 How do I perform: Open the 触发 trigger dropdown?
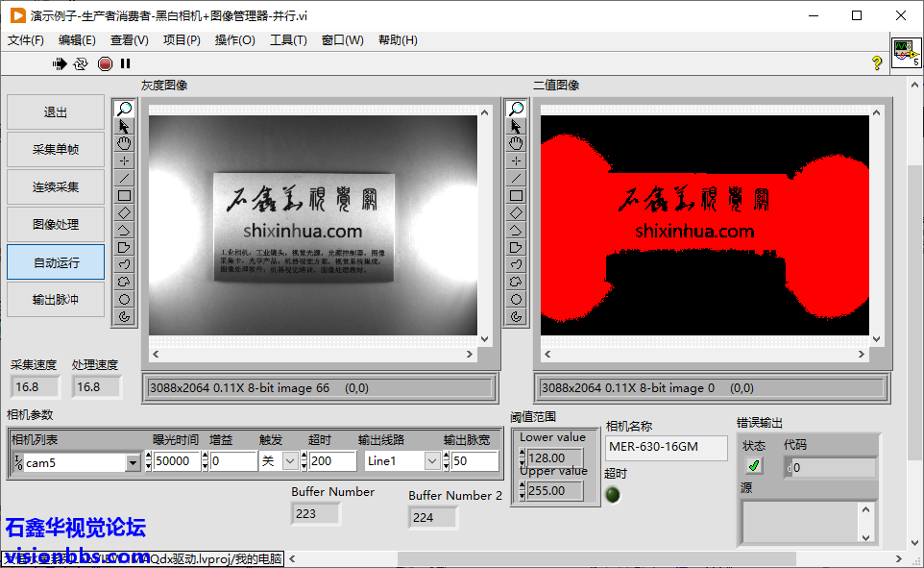[x=291, y=461]
